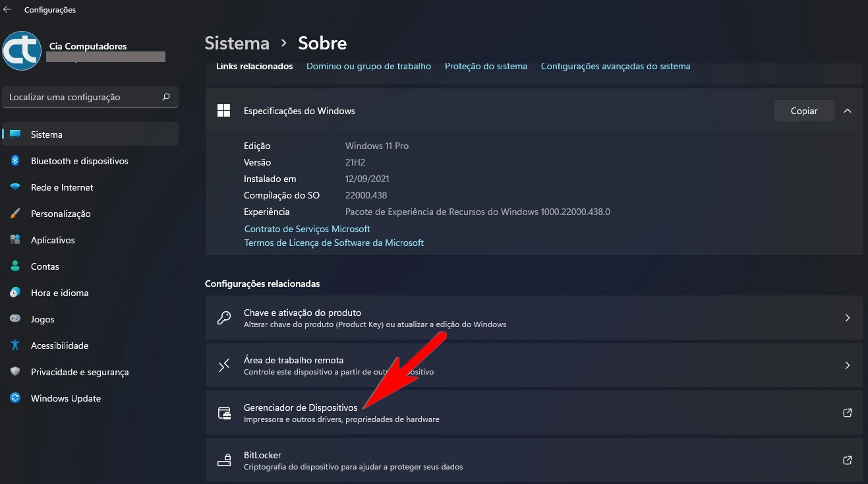Screen dimensions: 868x484
Task: Click the build number 22000.438
Action: tap(366, 195)
